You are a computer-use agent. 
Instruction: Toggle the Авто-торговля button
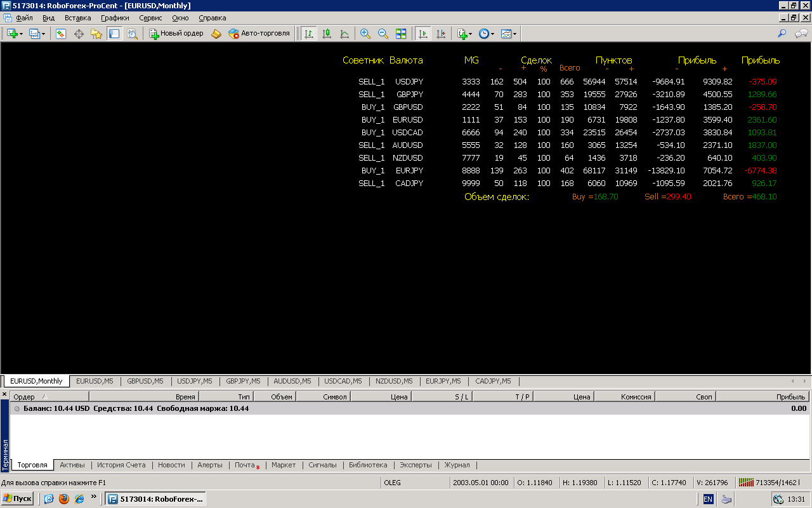coord(259,34)
